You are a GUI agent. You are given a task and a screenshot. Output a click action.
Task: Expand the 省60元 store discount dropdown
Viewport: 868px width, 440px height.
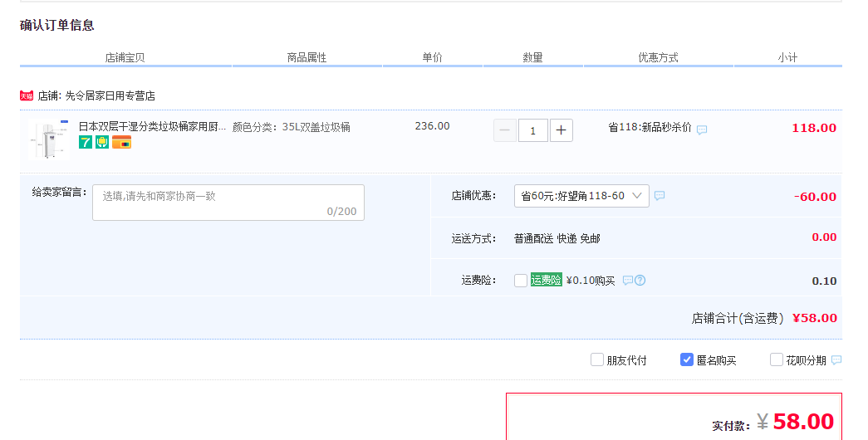click(581, 196)
